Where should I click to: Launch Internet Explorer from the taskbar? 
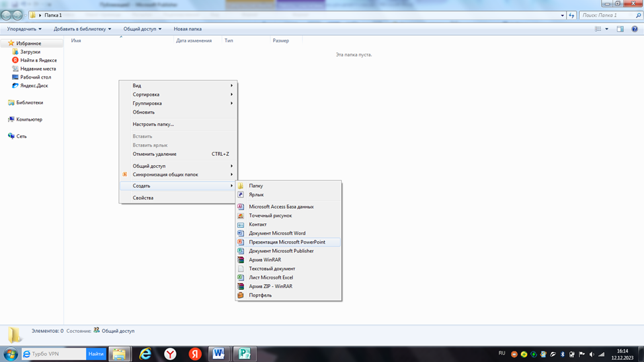145,354
